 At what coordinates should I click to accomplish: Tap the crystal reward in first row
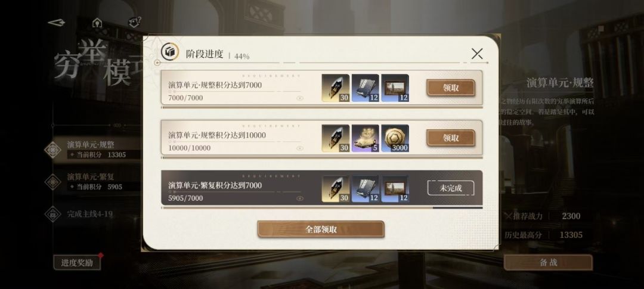[x=336, y=88]
